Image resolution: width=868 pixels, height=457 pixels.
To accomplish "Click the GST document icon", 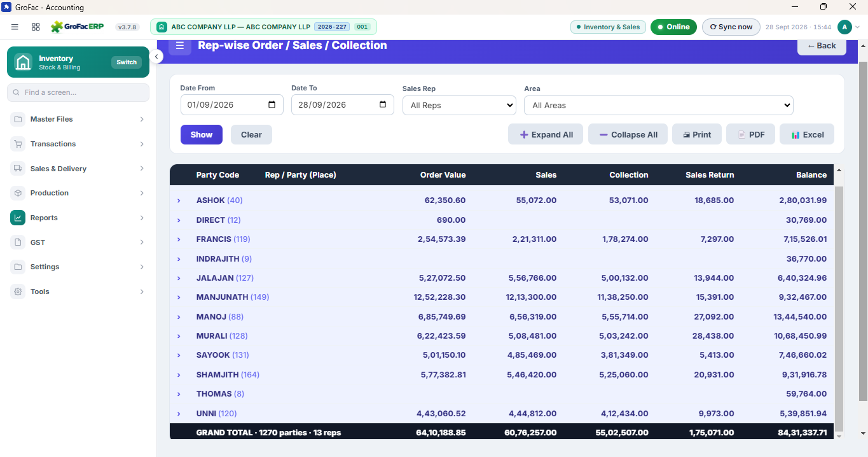I will [x=18, y=243].
